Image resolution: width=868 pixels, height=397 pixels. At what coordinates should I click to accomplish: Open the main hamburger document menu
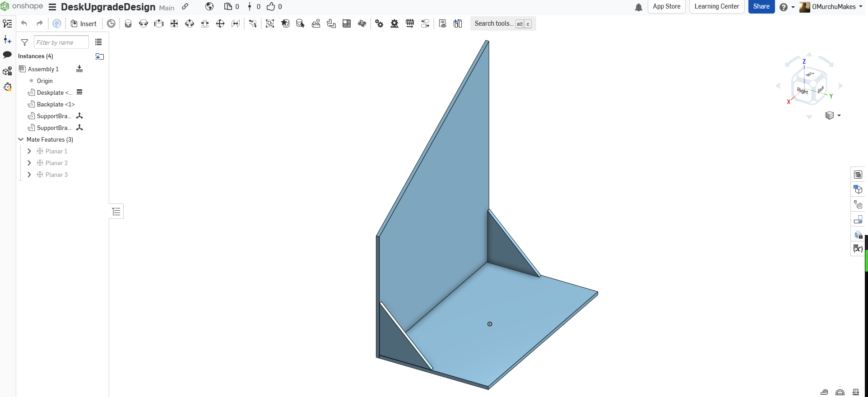pyautogui.click(x=52, y=7)
